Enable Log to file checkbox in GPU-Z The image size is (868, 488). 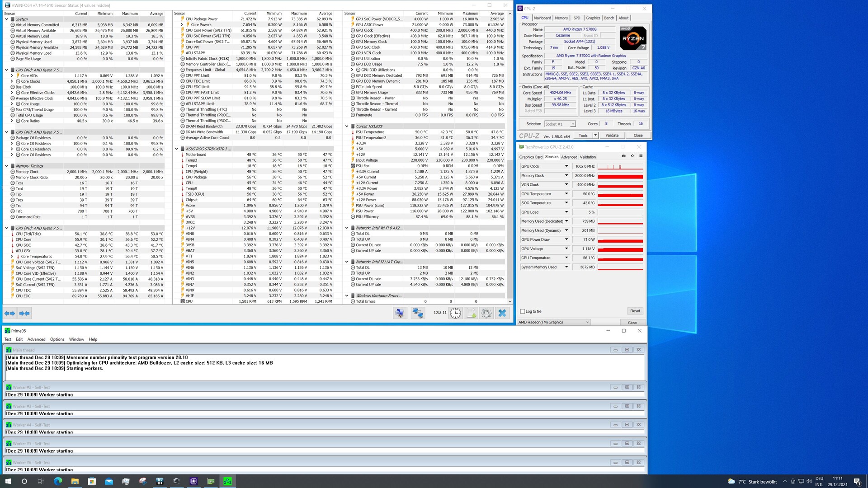coord(523,311)
